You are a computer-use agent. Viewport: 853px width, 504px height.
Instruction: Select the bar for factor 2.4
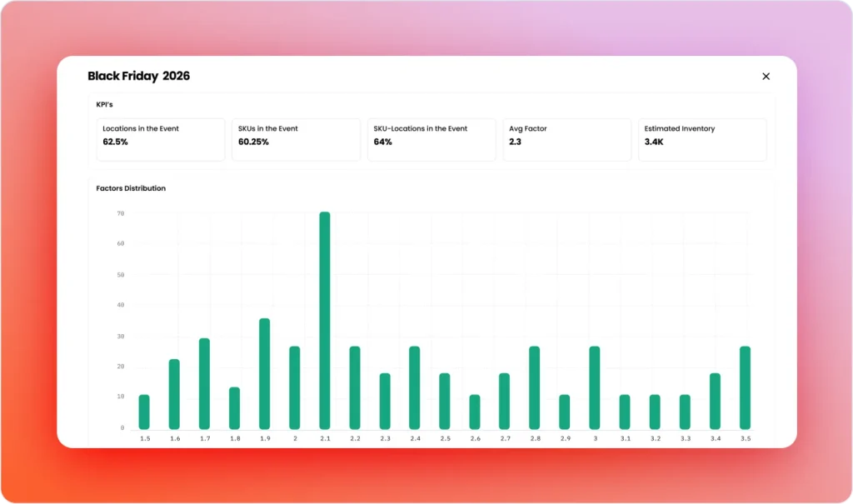[414, 387]
